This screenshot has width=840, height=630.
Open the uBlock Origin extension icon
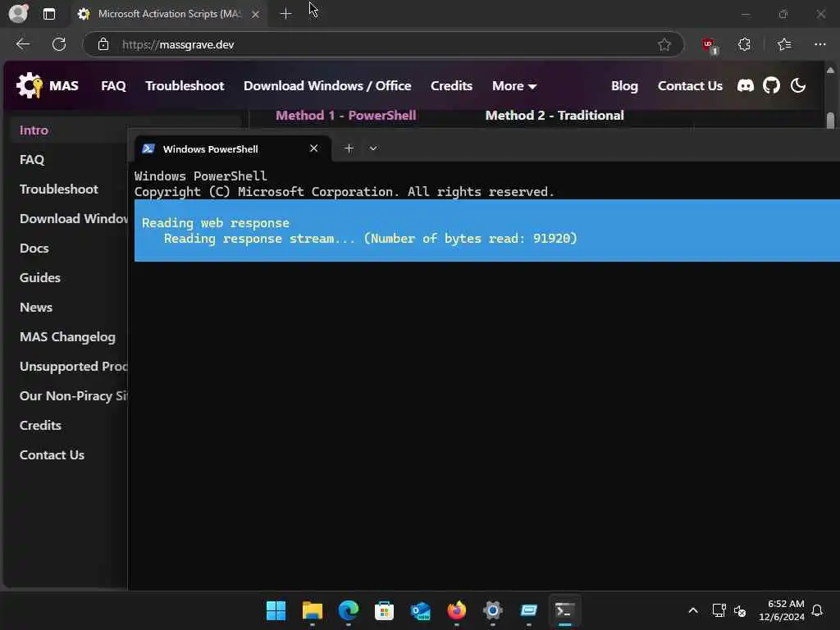[x=710, y=45]
